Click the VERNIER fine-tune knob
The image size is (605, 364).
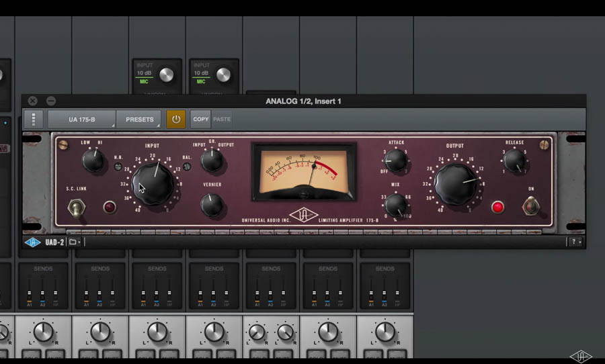(212, 204)
